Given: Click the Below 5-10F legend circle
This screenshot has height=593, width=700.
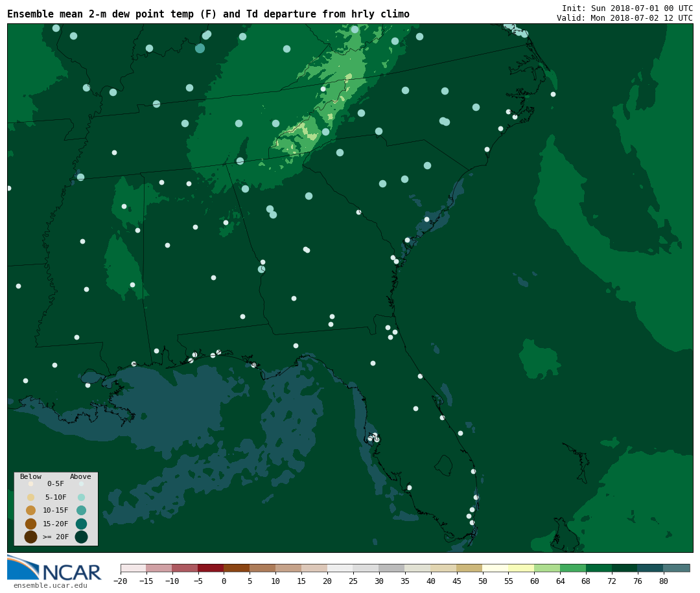Looking at the screenshot, I should [x=31, y=497].
